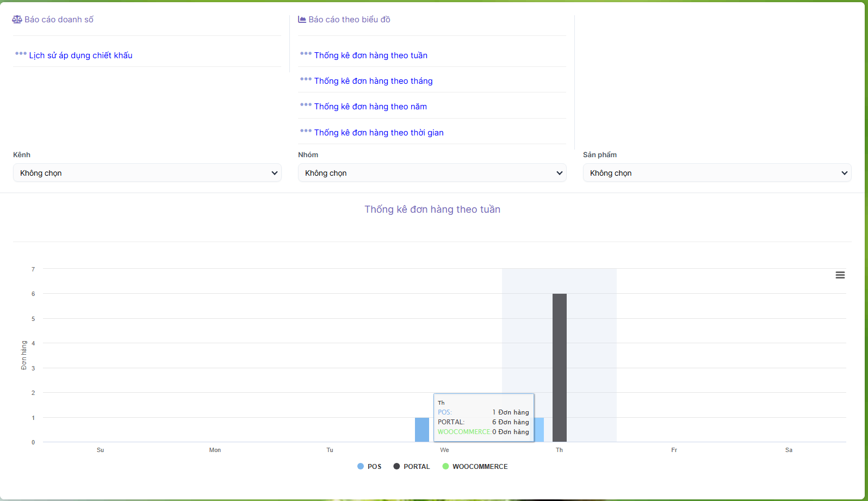Click the dark PORTAL bar for Thursday
Screen dimensions: 868x501
click(559, 354)
